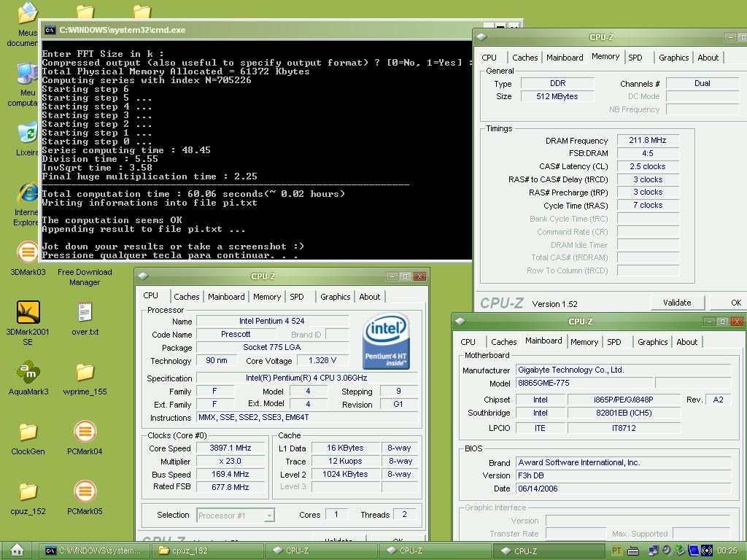Click the FSB:DRAM value 4:5
The image size is (747, 560).
[x=648, y=153]
